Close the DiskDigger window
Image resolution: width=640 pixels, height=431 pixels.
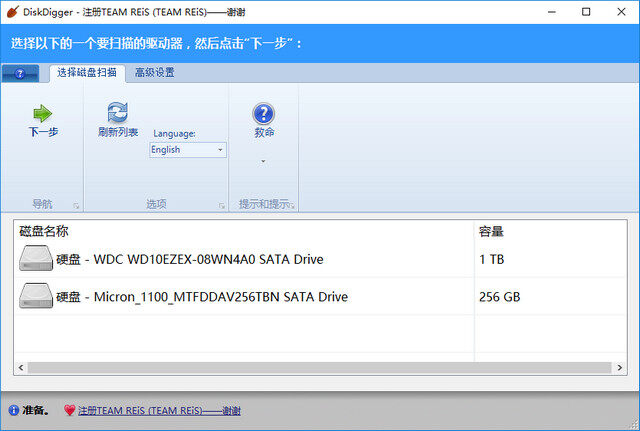(x=621, y=12)
